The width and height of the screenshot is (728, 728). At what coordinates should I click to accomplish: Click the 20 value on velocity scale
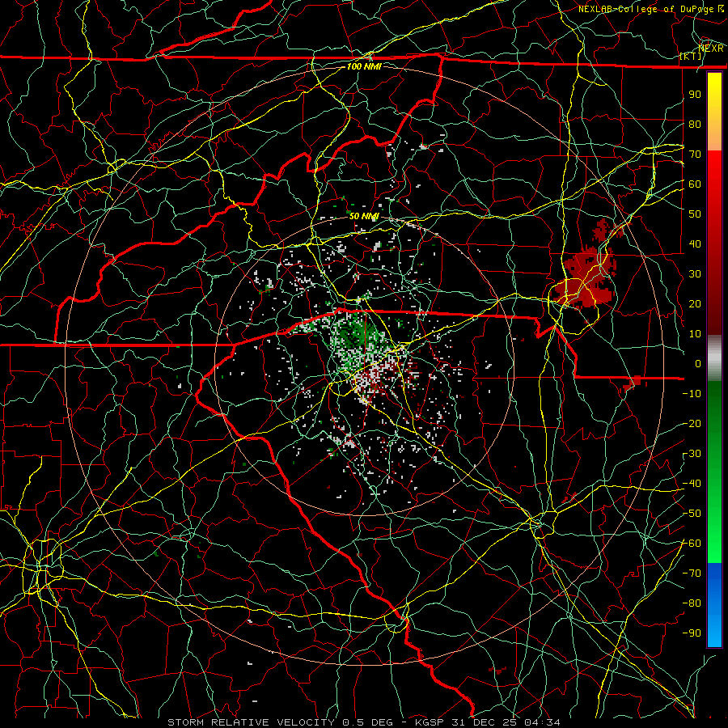(695, 304)
